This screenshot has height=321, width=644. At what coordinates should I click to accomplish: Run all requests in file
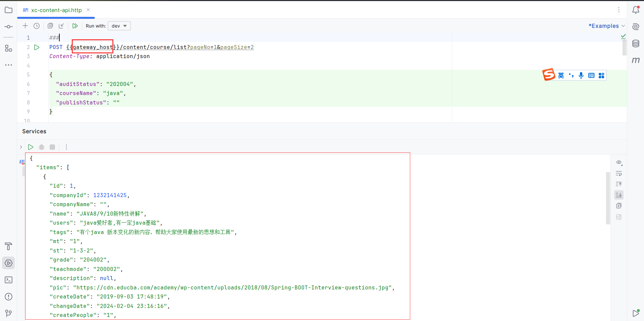75,26
